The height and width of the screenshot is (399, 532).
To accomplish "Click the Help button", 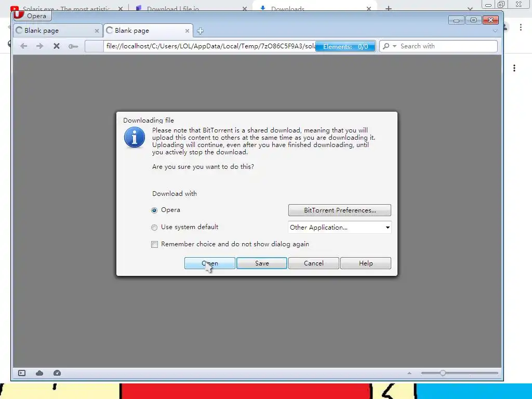I will pyautogui.click(x=365, y=263).
